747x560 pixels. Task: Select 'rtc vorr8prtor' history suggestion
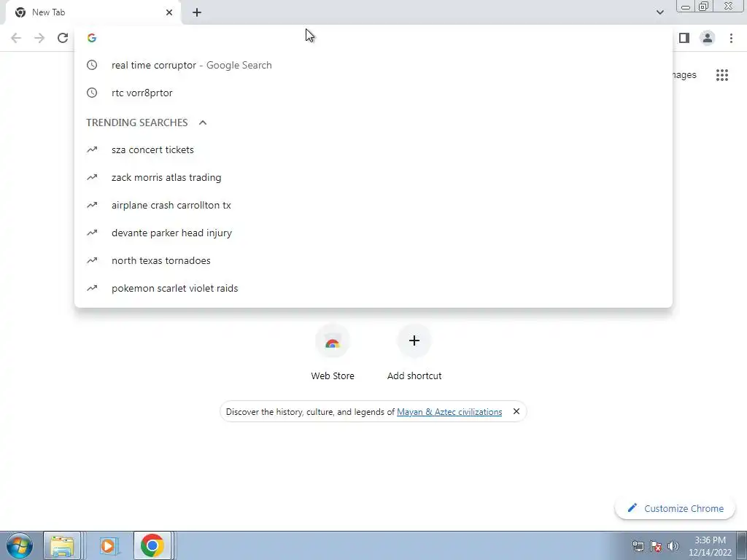tap(373, 93)
